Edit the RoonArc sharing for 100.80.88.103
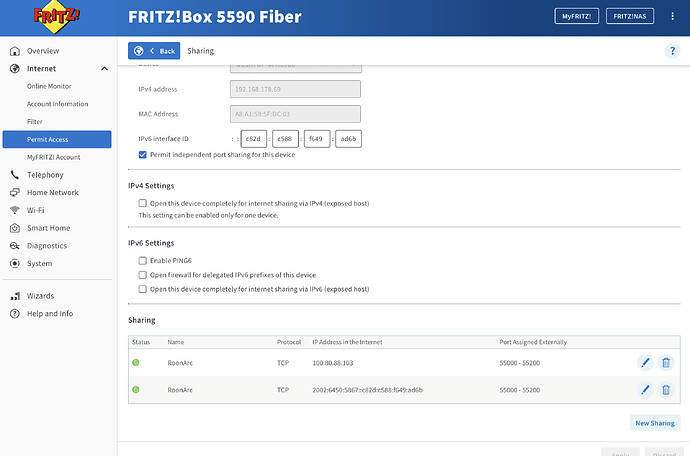This screenshot has height=456, width=690. [645, 363]
